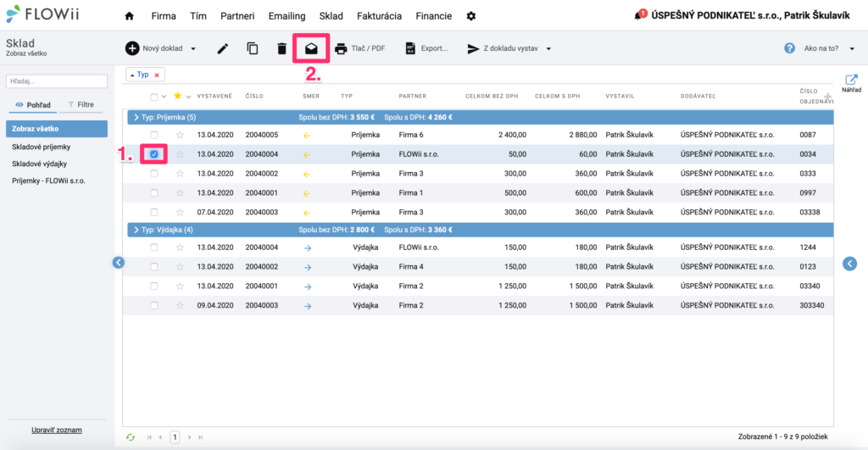868x450 pixels.
Task: Uncheck the FLOWii s.r.o. Príjemka 20040004 row
Action: point(154,154)
